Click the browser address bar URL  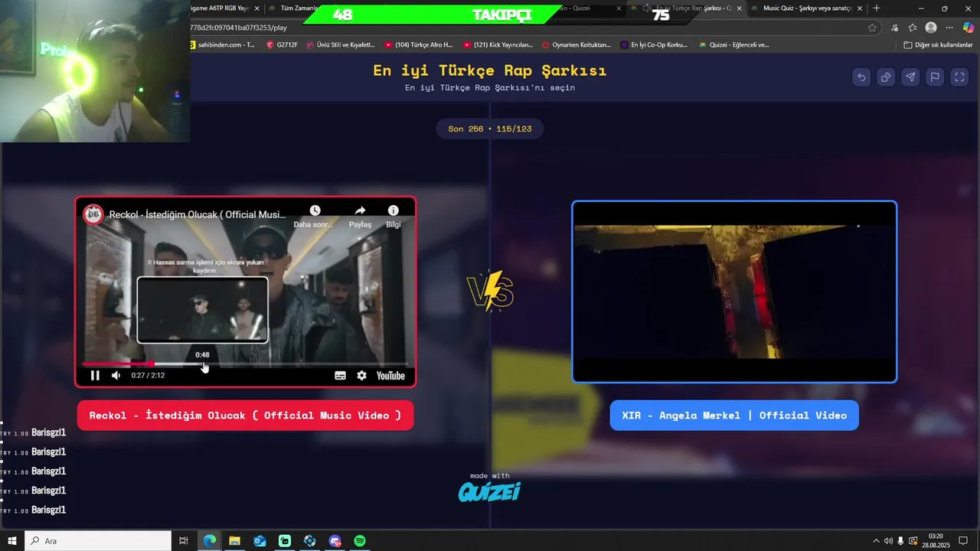(x=239, y=28)
